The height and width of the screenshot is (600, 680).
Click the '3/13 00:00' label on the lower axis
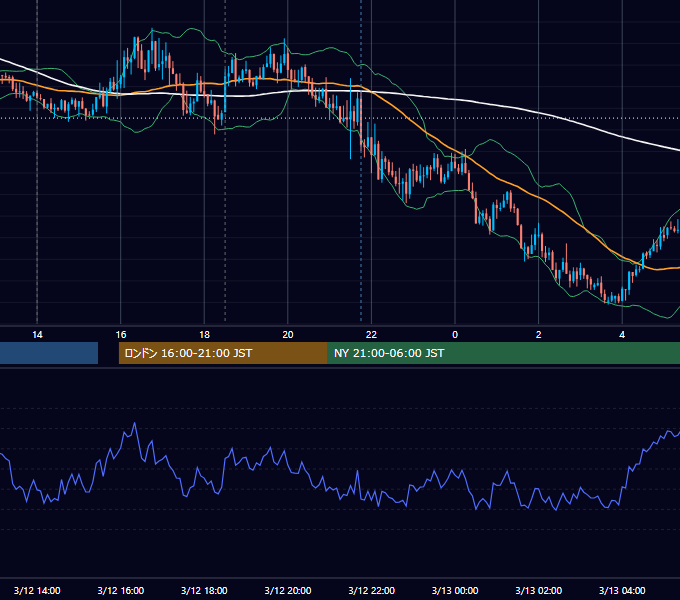[455, 590]
